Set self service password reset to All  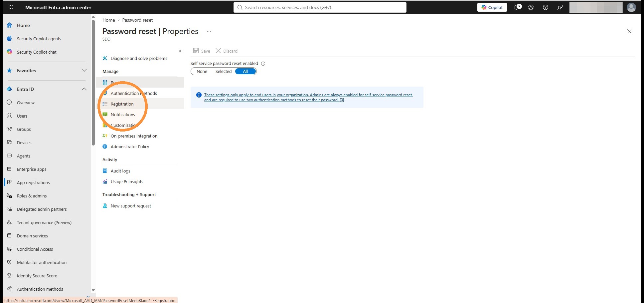(x=245, y=71)
